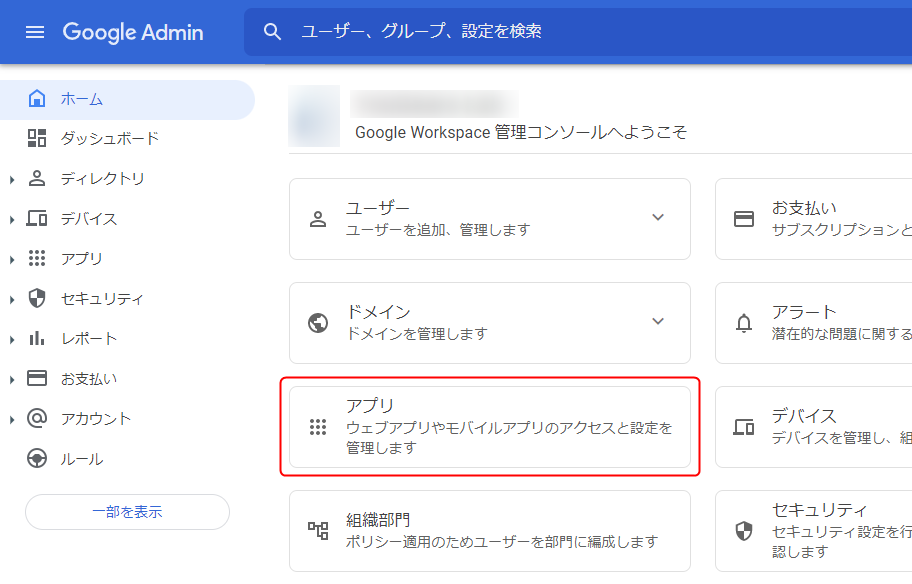
Task: Open お支払い in the sidebar
Action: (x=89, y=379)
